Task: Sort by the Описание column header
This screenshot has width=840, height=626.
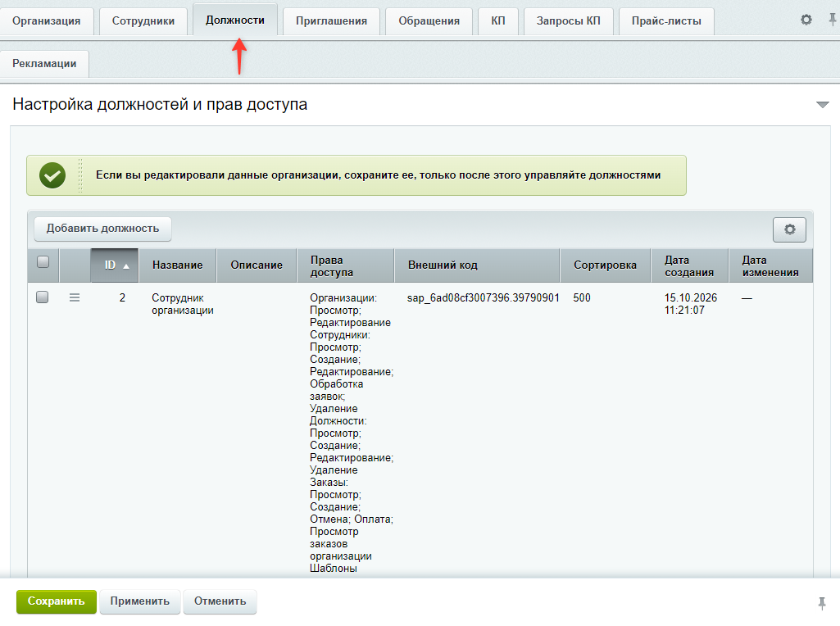Action: click(x=257, y=265)
